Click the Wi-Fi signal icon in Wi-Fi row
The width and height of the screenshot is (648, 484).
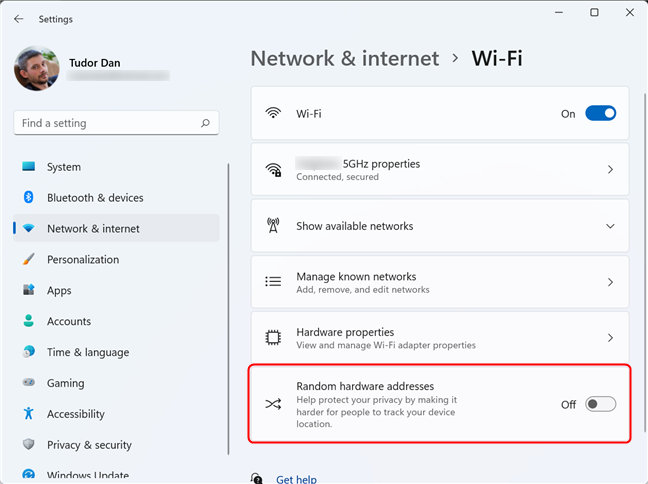pos(273,113)
